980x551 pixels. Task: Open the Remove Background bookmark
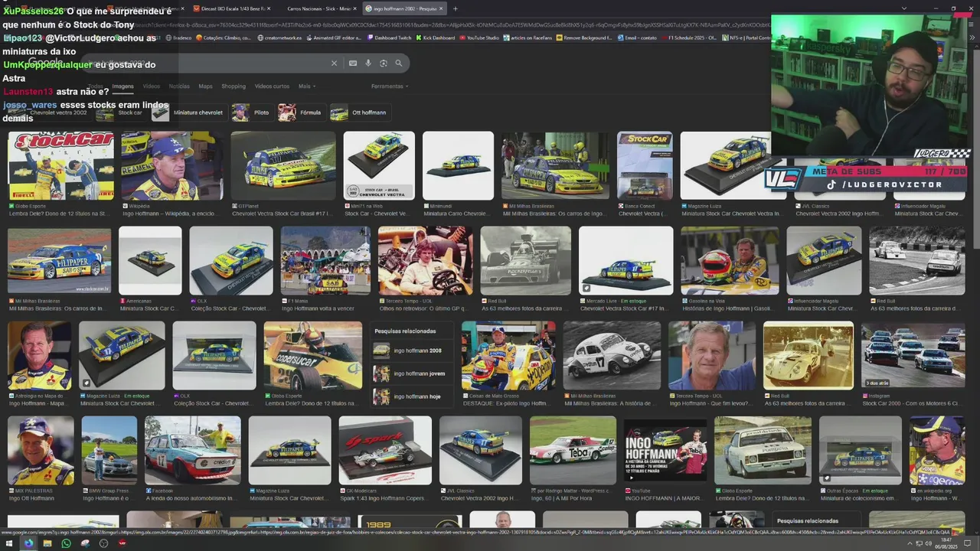[584, 37]
